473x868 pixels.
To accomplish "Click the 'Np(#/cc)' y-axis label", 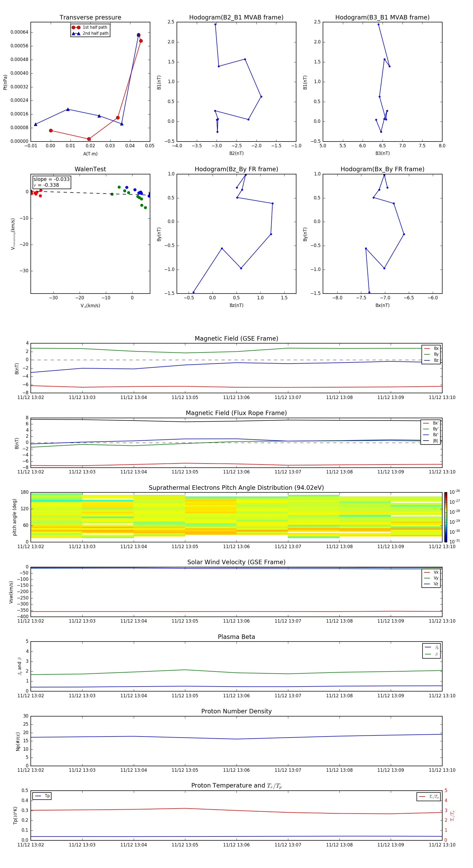I will click(18, 741).
